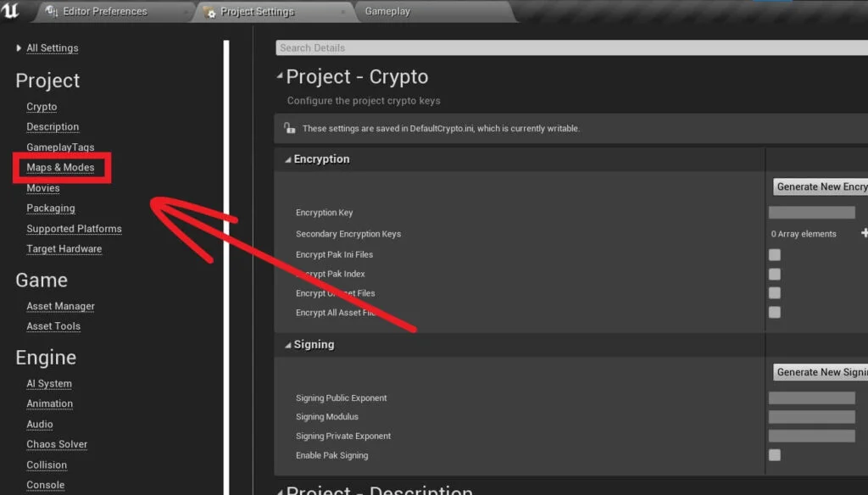Open Description settings link
Screen dimensions: 868x495
coord(53,127)
